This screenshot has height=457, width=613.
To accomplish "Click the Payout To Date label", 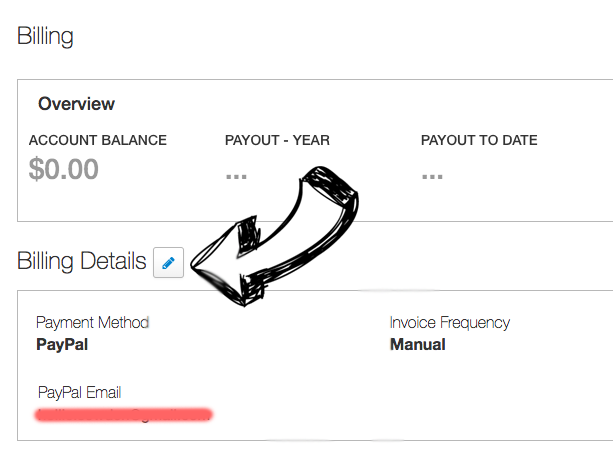I will pyautogui.click(x=479, y=140).
